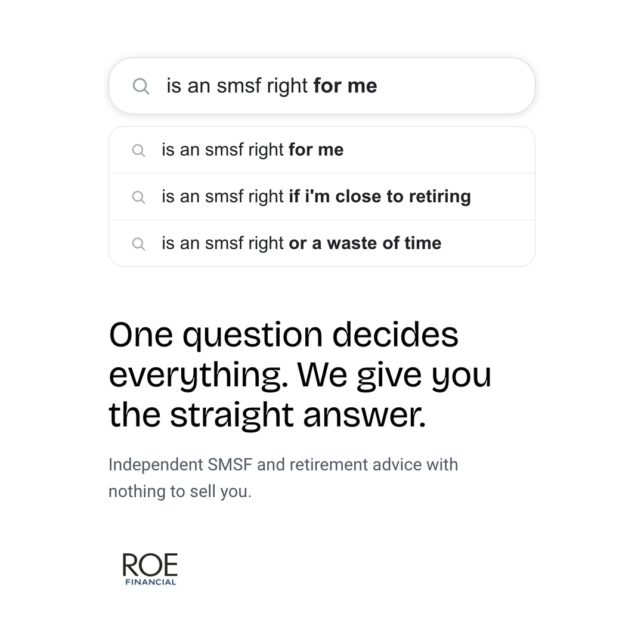Viewport: 644px width, 644px height.
Task: Click the headline line 'everything. We give you'
Action: point(300,376)
